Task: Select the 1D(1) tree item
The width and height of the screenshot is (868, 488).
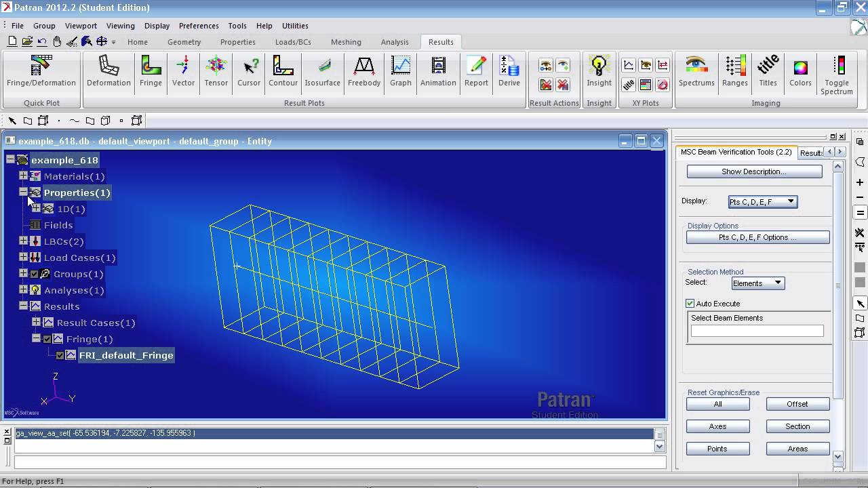Action: (x=71, y=209)
